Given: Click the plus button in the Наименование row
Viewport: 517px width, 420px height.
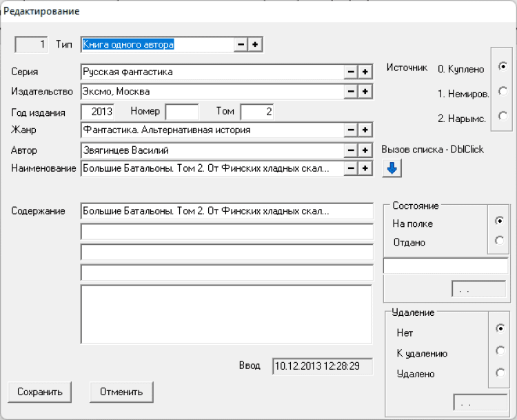Looking at the screenshot, I should (x=365, y=168).
